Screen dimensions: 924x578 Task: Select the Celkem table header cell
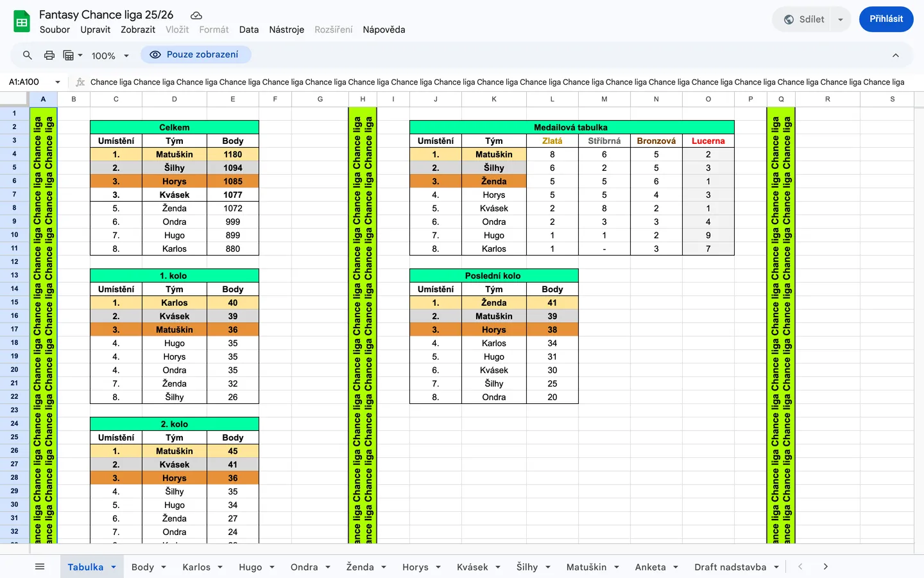coord(175,127)
